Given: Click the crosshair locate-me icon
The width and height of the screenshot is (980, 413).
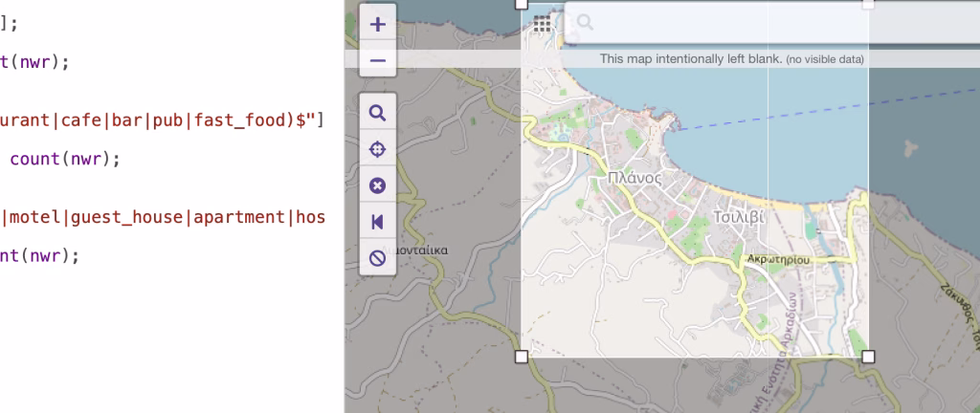Looking at the screenshot, I should point(377,149).
